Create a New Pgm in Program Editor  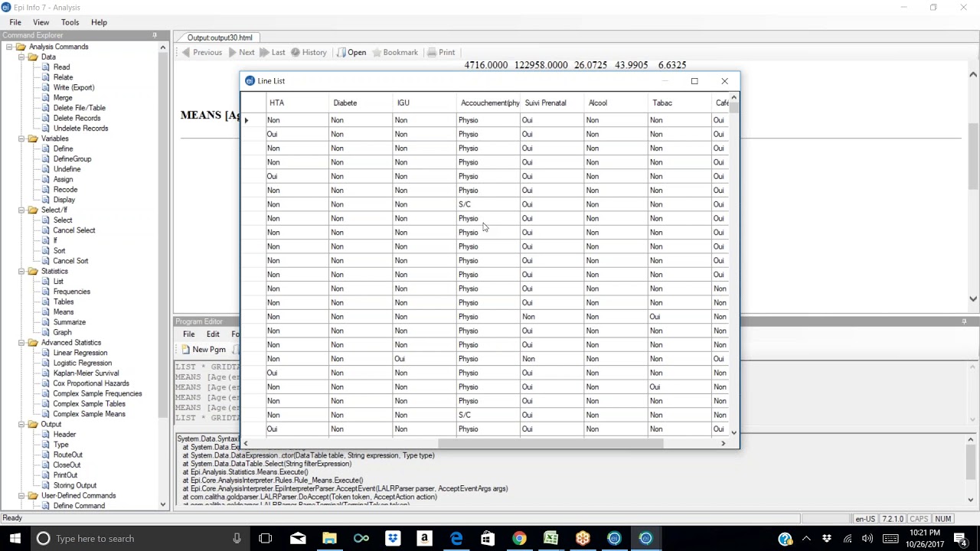pos(203,350)
